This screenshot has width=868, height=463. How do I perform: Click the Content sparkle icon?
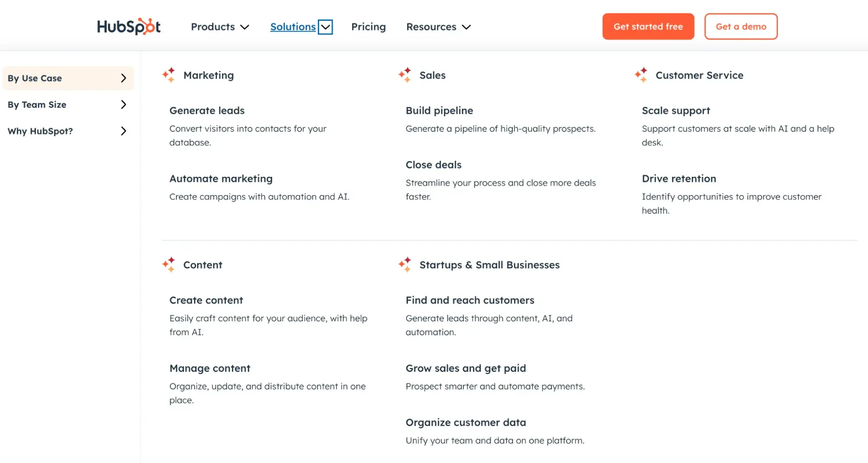pos(169,265)
